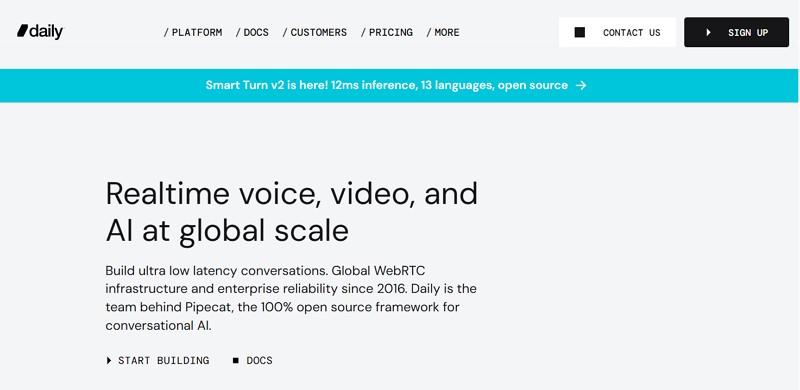
Task: Click the arrow icon in the announcement banner
Action: [x=581, y=85]
